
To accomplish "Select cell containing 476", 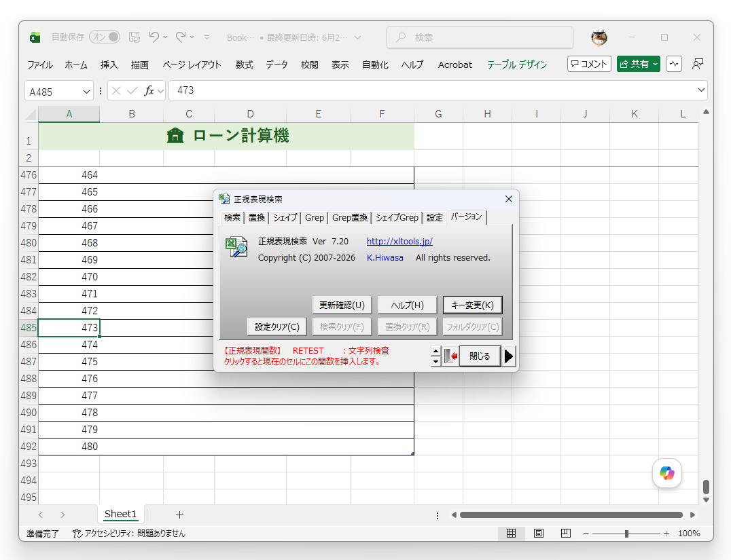I will tap(69, 378).
